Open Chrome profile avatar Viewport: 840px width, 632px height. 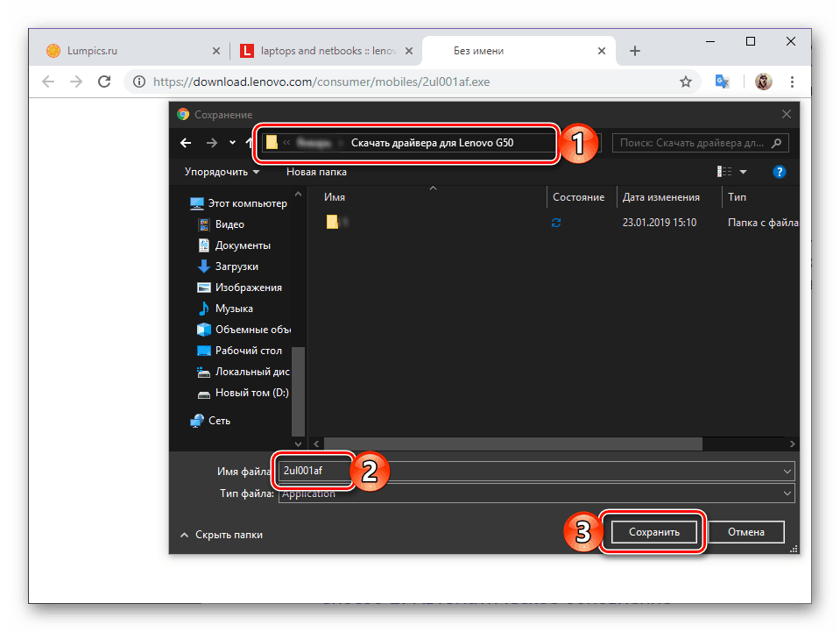764,82
